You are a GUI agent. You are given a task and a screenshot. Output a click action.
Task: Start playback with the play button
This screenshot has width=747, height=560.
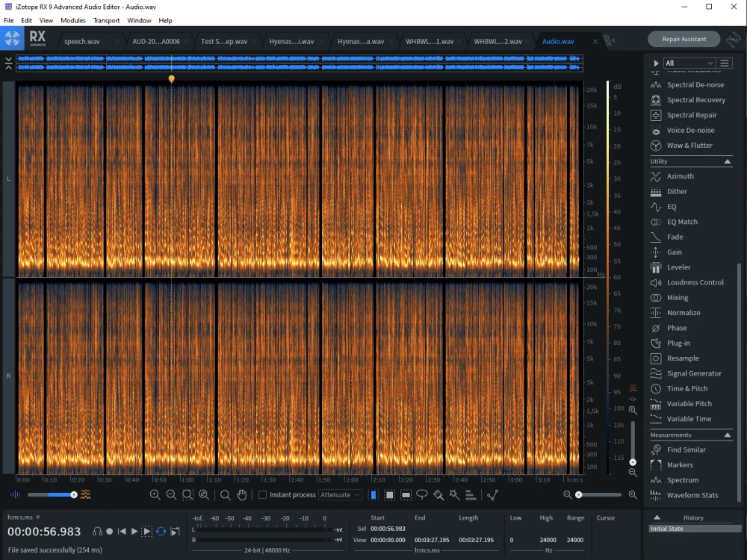pos(134,532)
